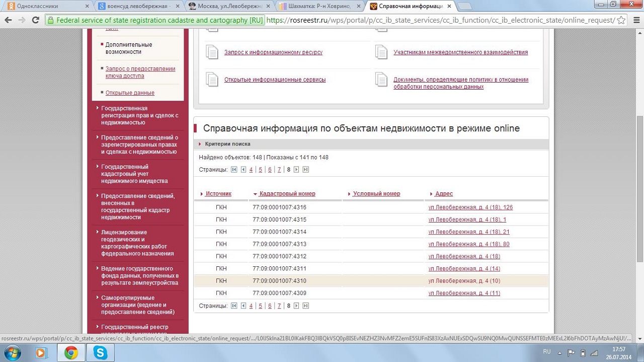Expand Государственный кадастровый учет sidebar item
This screenshot has width=644, height=362.
coord(134,174)
